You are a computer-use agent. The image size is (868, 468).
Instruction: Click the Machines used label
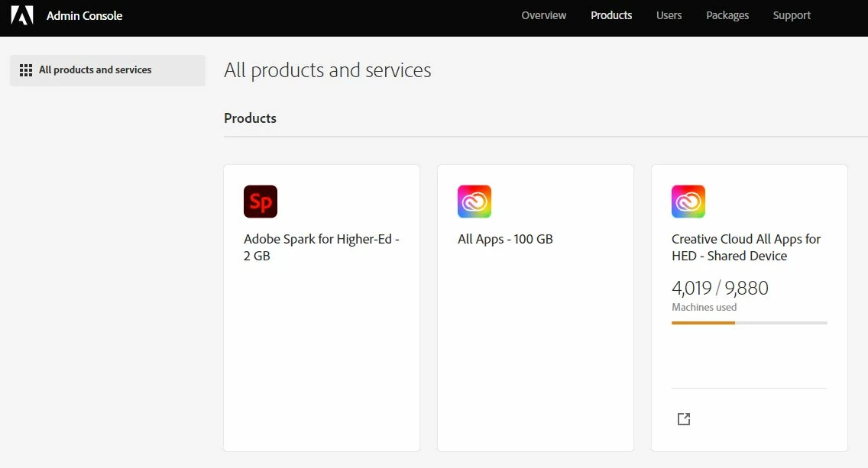704,307
